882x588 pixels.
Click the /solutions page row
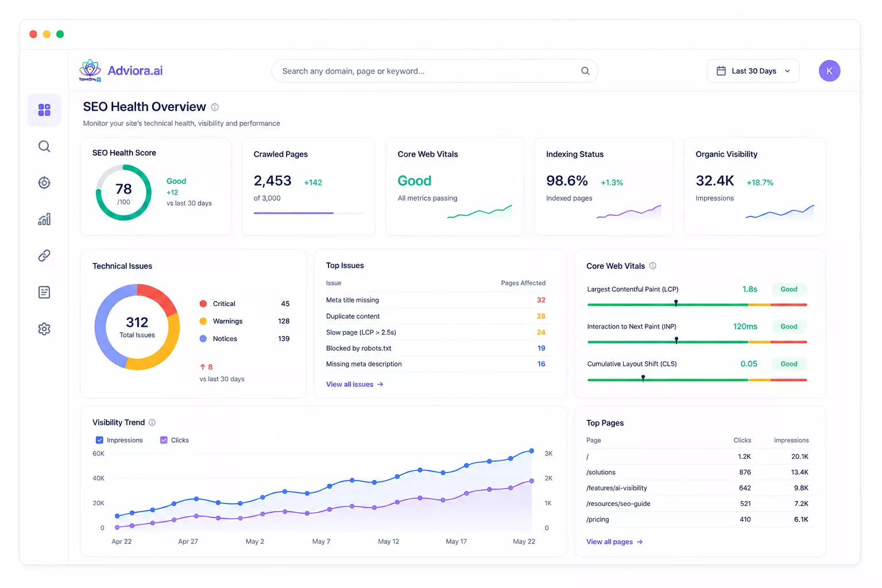coord(699,473)
